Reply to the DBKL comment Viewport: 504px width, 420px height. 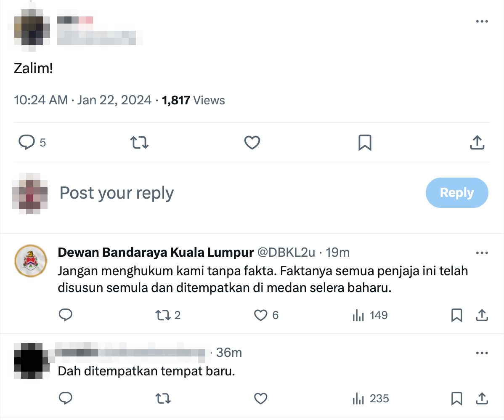[x=66, y=315]
